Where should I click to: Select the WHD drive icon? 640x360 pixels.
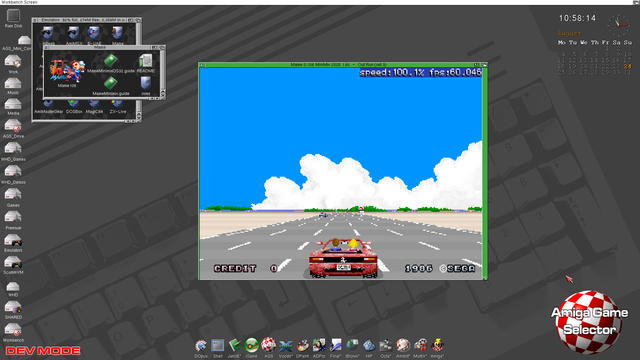point(13,286)
